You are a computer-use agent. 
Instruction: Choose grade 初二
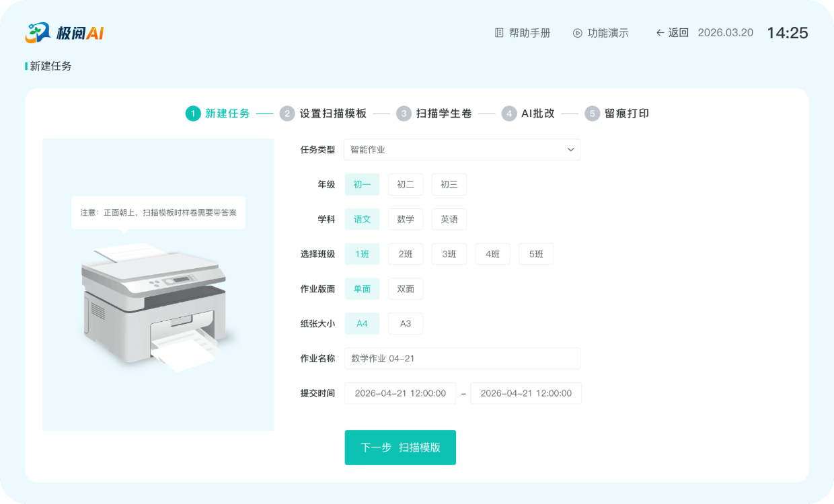406,185
